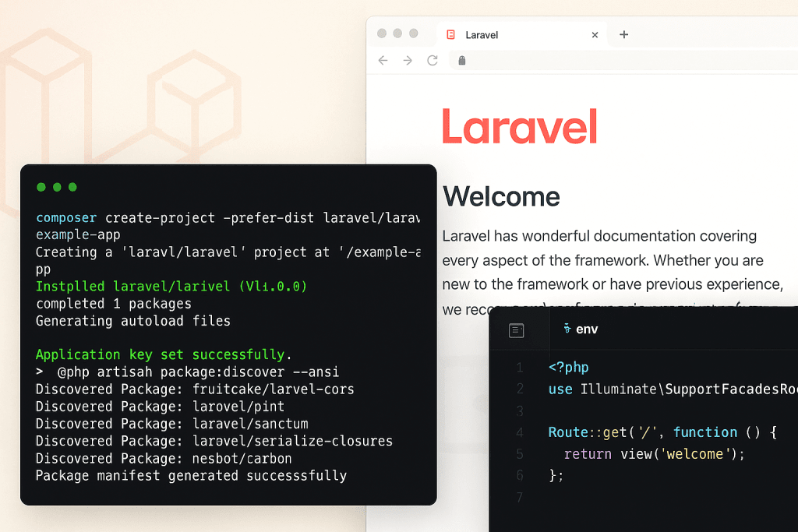Image resolution: width=798 pixels, height=532 pixels.
Task: Click the return view('welcome') code line
Action: click(x=654, y=453)
